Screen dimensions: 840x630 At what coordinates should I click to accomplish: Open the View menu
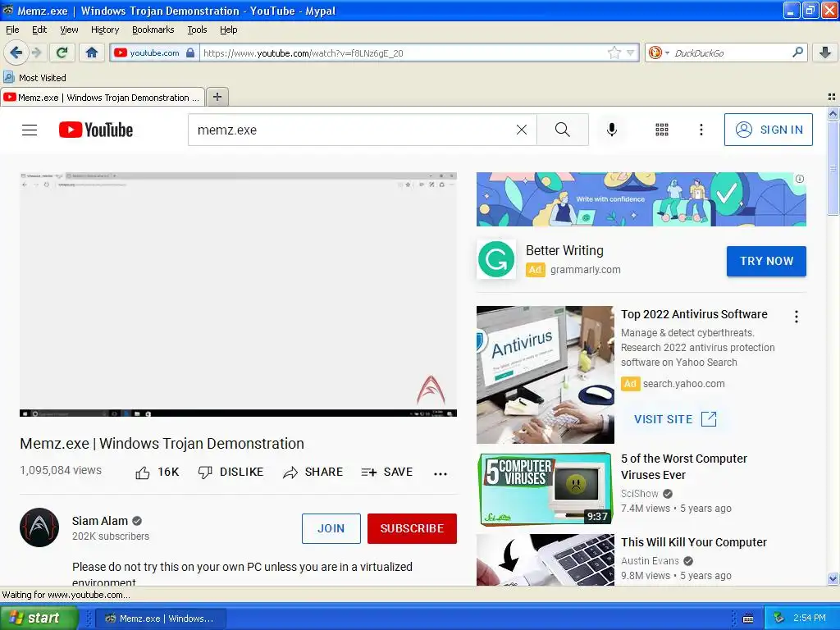click(69, 30)
